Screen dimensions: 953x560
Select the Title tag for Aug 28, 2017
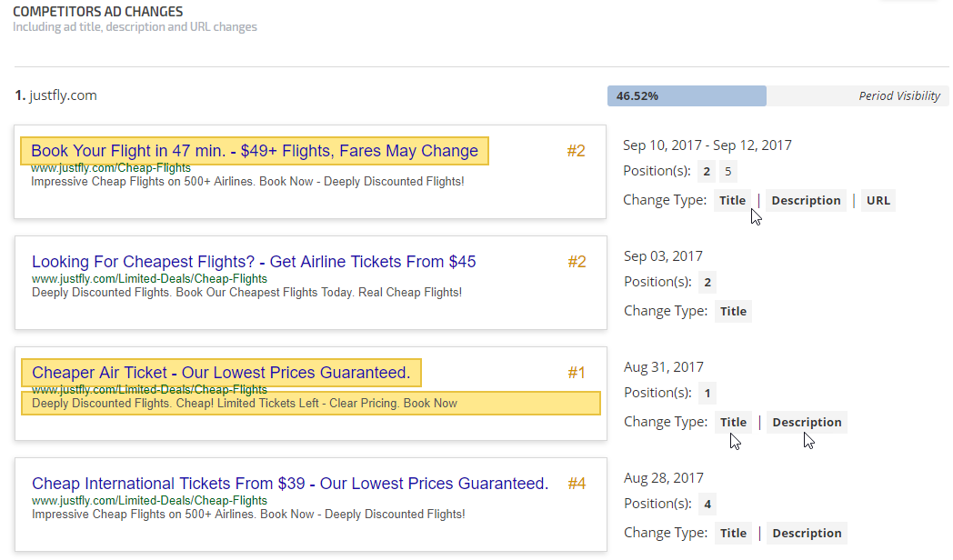(x=733, y=534)
